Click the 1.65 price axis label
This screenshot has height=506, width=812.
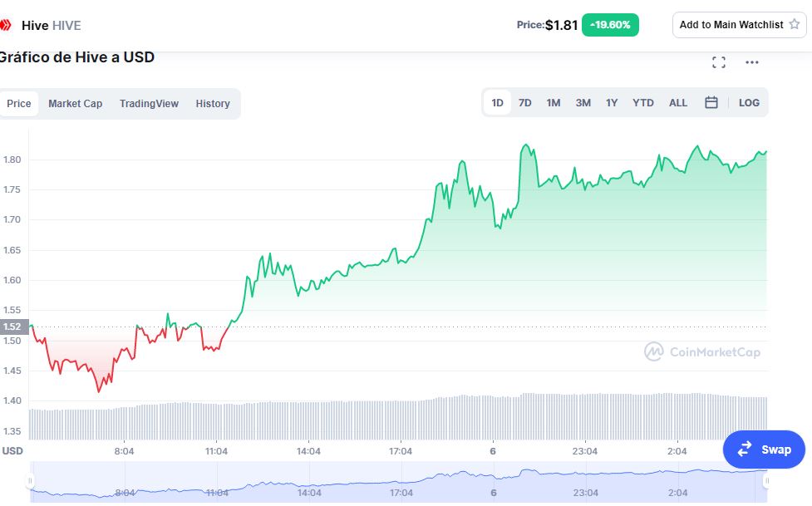pyautogui.click(x=12, y=250)
